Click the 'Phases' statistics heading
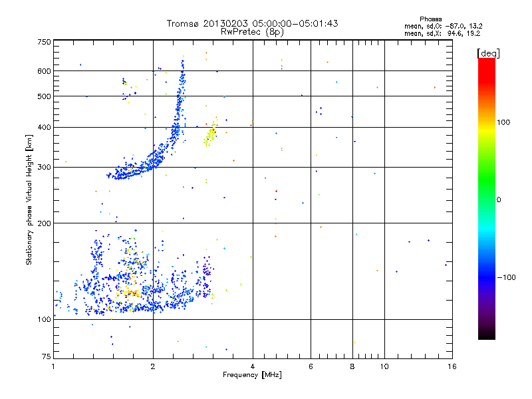This screenshot has width=532, height=399. (x=430, y=19)
